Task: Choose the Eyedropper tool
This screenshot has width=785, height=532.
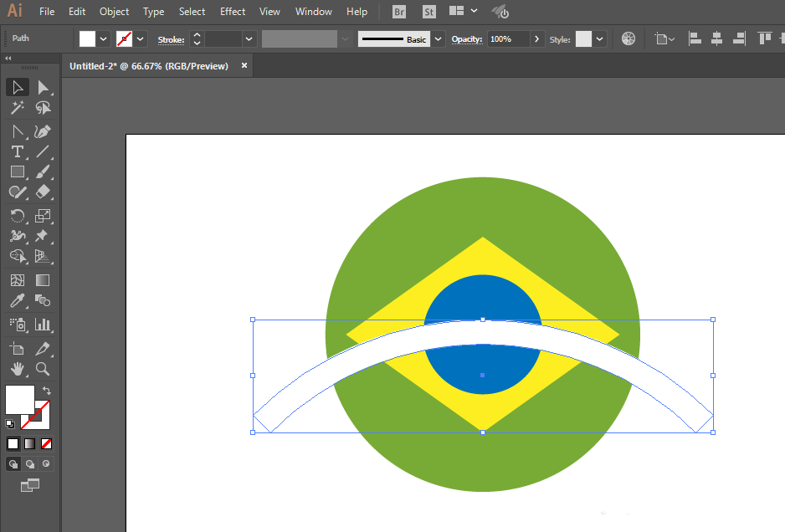Action: click(x=18, y=301)
